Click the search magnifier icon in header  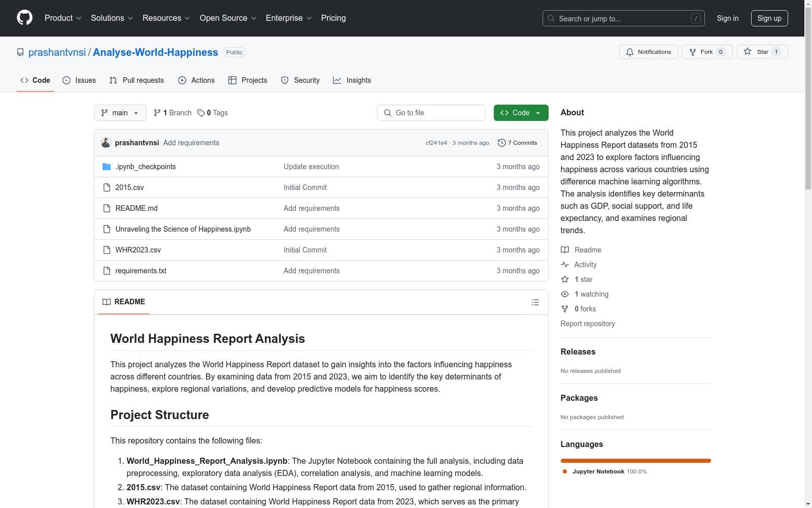(x=551, y=18)
